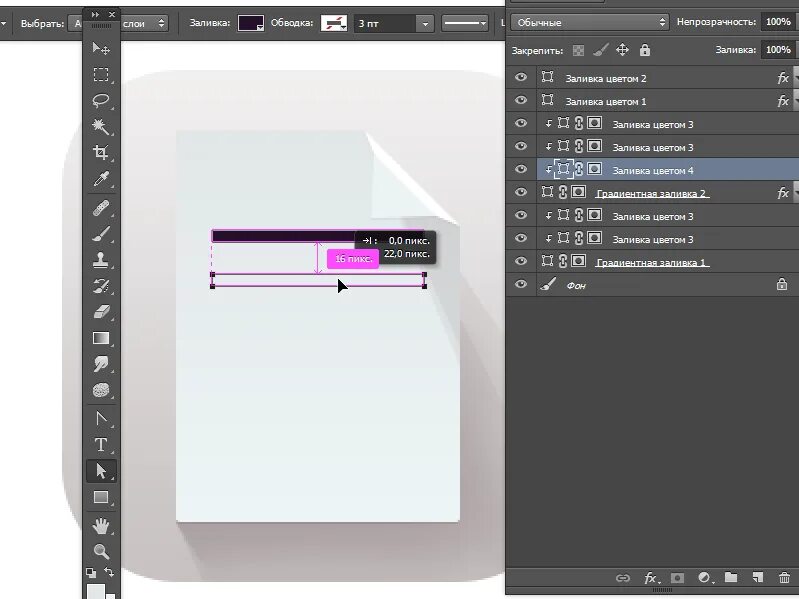Activate the Crop tool
Viewport: 799px width, 599px height.
point(101,152)
